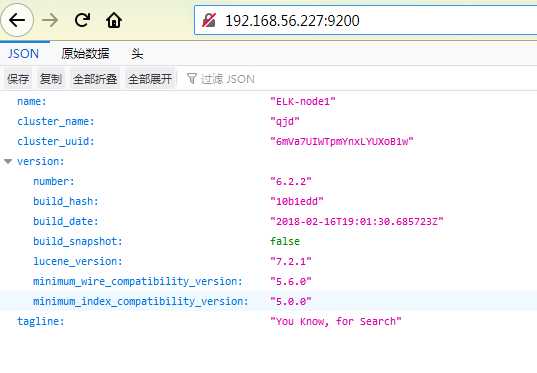Select the lucene_version key
The width and height of the screenshot is (537, 373).
78,261
